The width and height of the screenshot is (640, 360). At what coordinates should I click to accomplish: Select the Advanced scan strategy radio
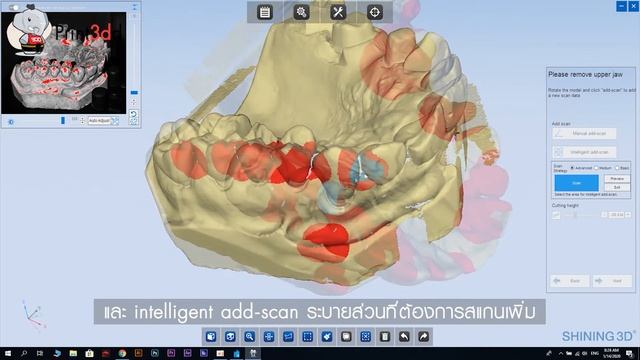click(x=572, y=168)
